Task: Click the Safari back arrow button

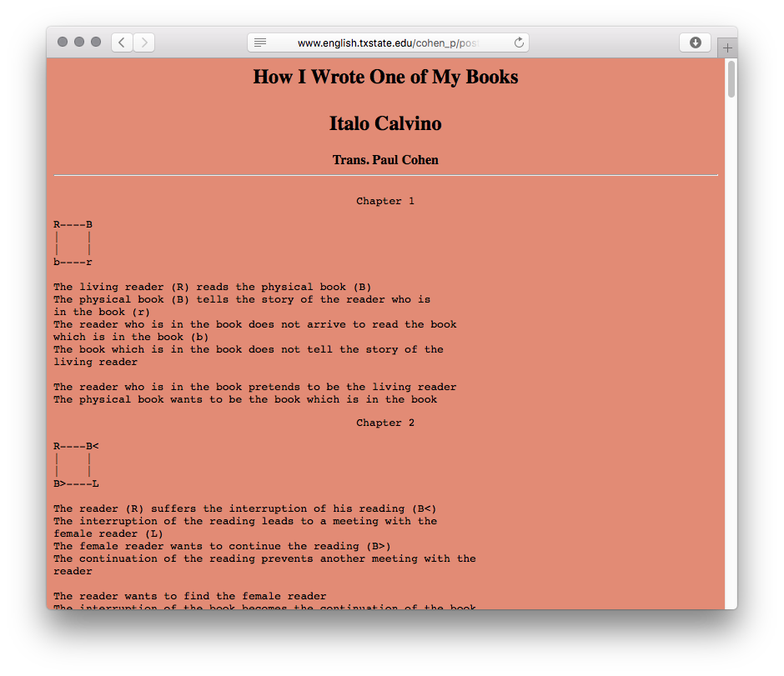Action: point(122,43)
